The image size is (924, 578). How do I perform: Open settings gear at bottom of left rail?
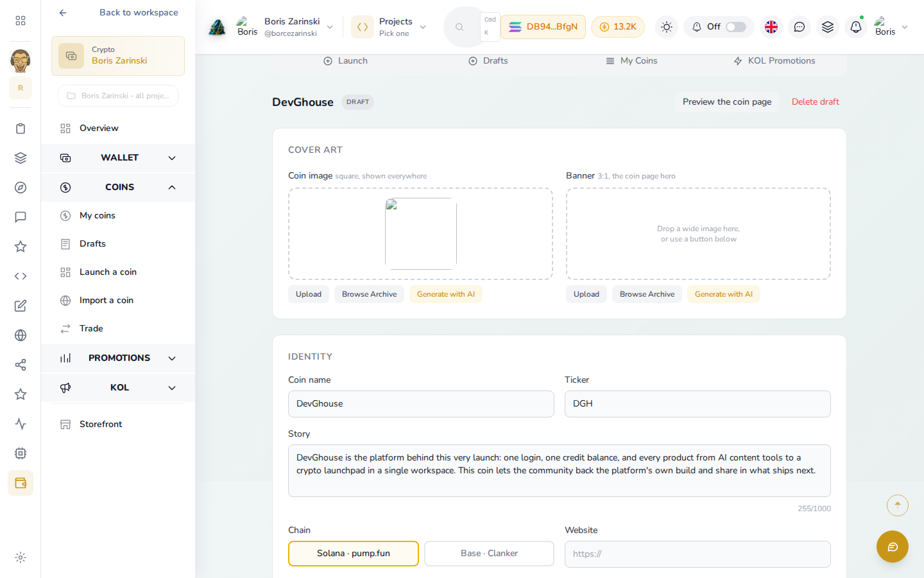click(21, 557)
